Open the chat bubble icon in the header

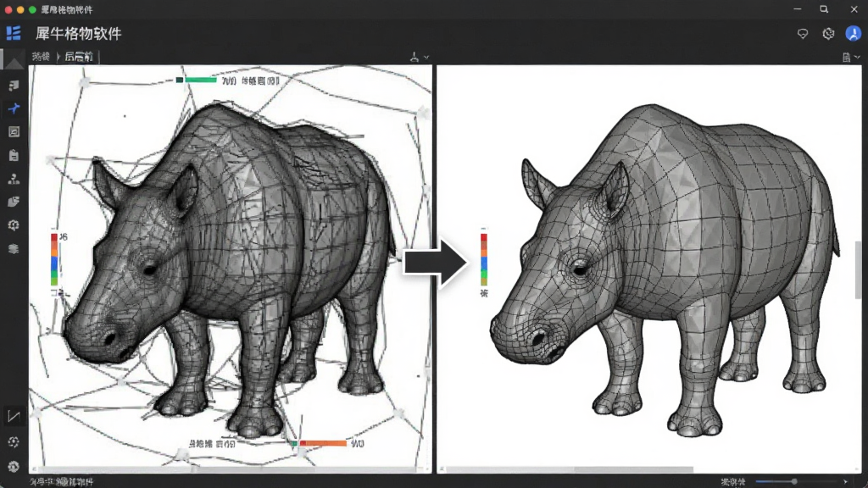[803, 34]
